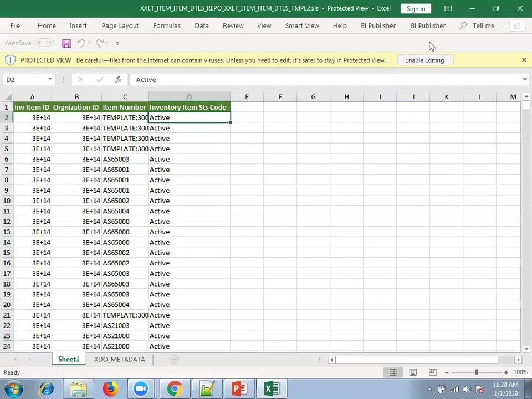Open Internet Explorer from taskbar
This screenshot has height=399, width=532.
[46, 389]
